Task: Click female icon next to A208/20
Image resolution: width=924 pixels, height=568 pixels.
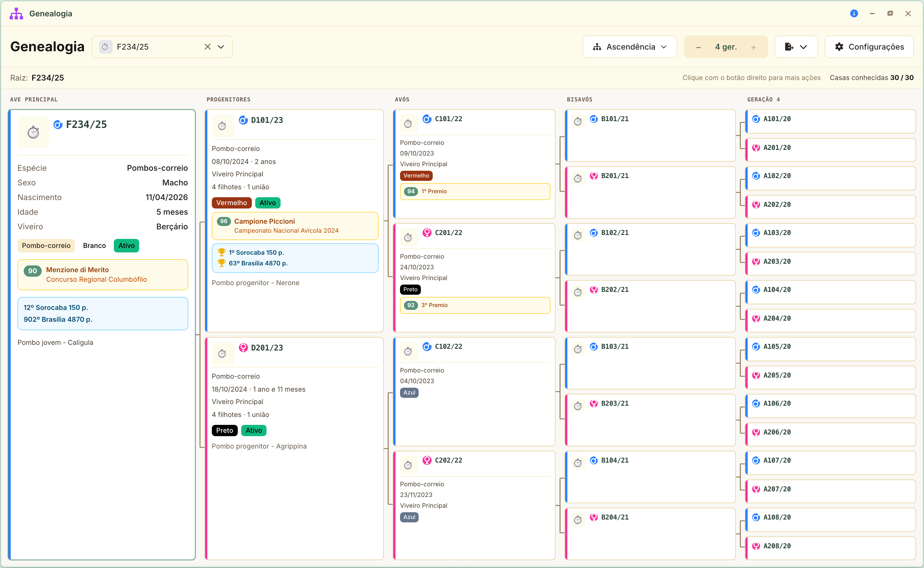Action: pos(756,546)
